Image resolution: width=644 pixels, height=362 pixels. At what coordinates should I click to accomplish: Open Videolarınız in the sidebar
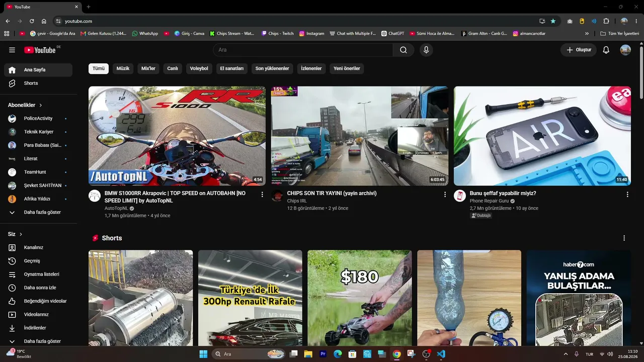pyautogui.click(x=38, y=315)
